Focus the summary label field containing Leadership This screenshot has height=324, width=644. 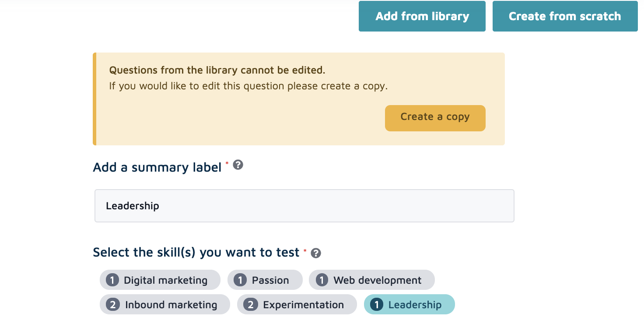click(x=304, y=206)
